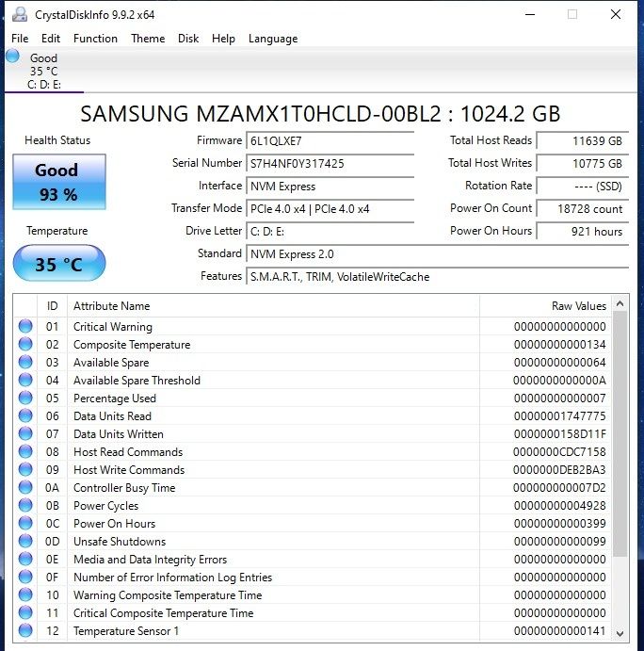Click the status orb for Critical Composite Temperature Time

point(25,612)
